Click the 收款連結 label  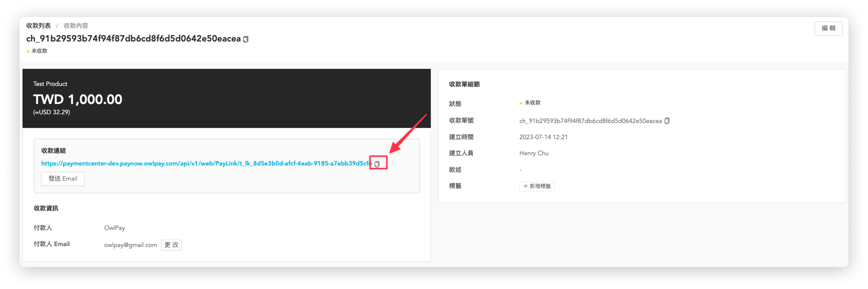53,151
